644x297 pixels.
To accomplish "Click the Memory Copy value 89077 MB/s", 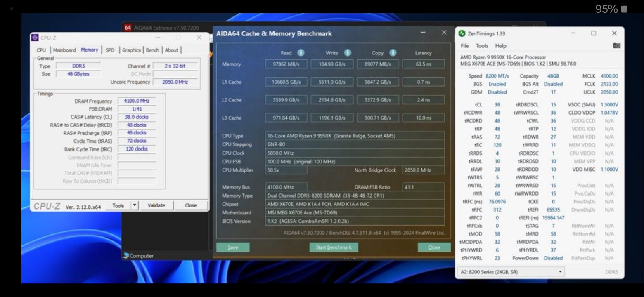I will tap(378, 64).
